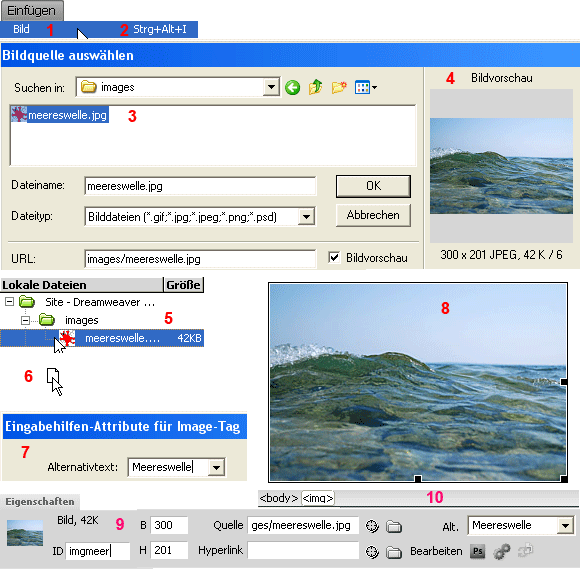580x569 pixels.
Task: Click the point-to-file icon beside Hyperlink
Action: click(372, 552)
